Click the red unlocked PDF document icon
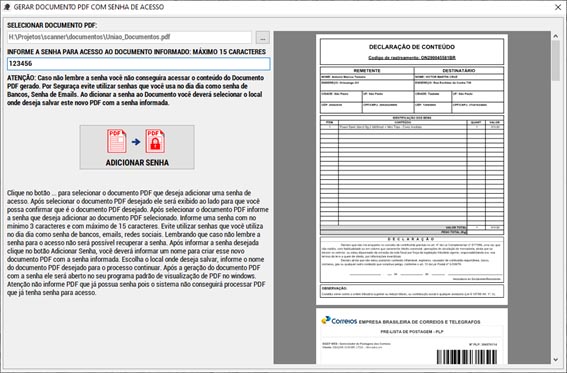 click(x=117, y=141)
